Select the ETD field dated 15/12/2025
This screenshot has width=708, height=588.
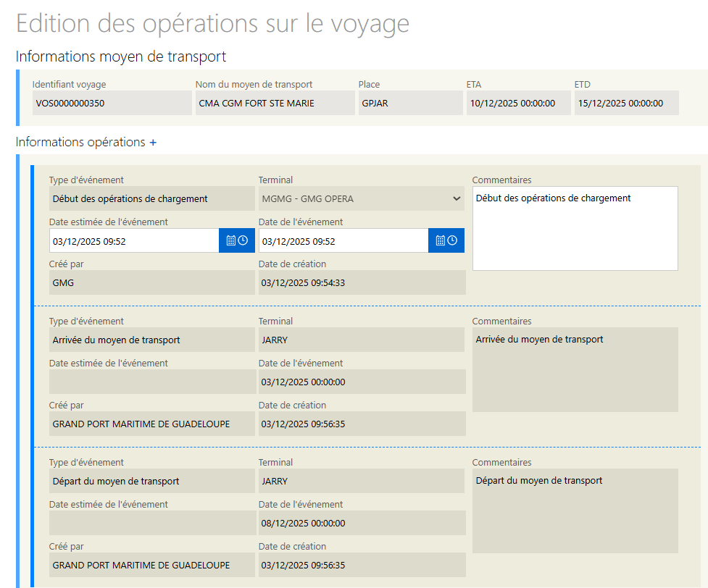pos(626,103)
